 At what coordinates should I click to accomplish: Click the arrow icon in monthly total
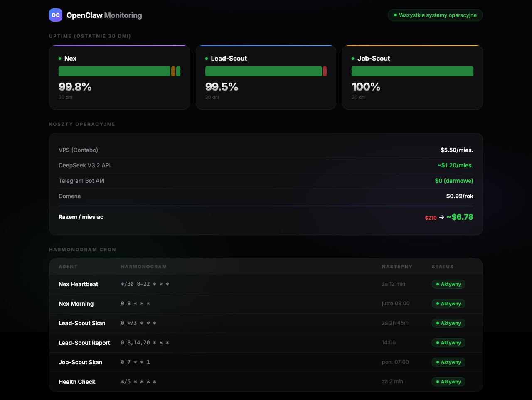[441, 217]
